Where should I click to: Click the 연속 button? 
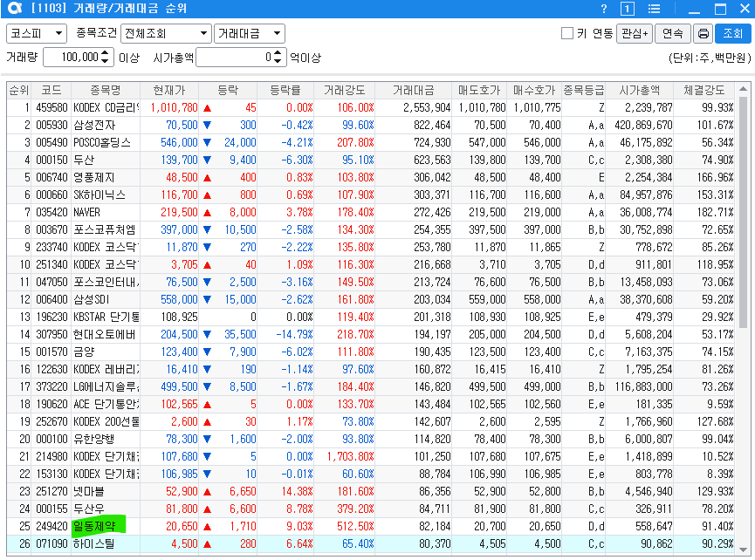(673, 34)
